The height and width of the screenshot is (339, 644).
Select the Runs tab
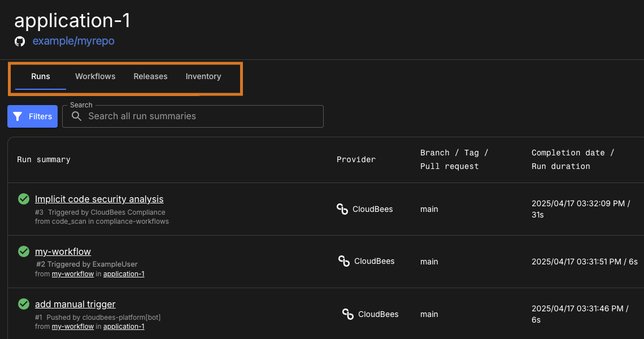[40, 76]
